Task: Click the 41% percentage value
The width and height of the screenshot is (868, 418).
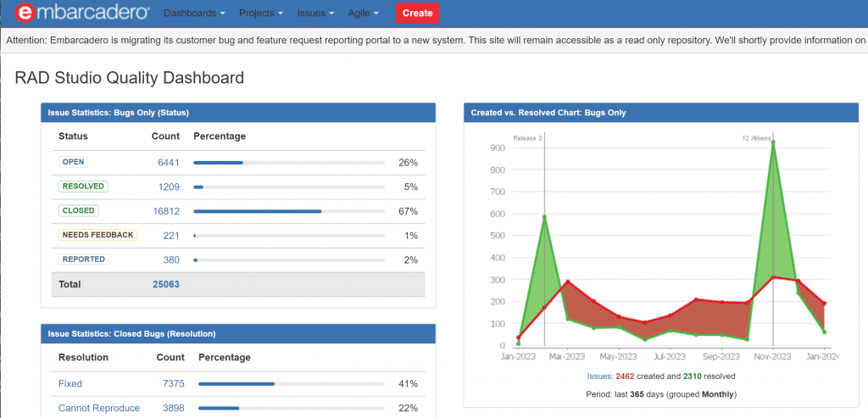Action: [408, 384]
